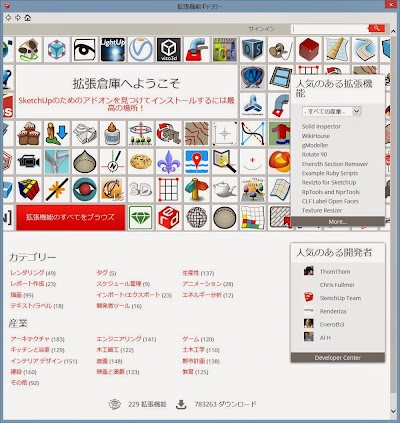Open the green diamond extension icon

141,217
